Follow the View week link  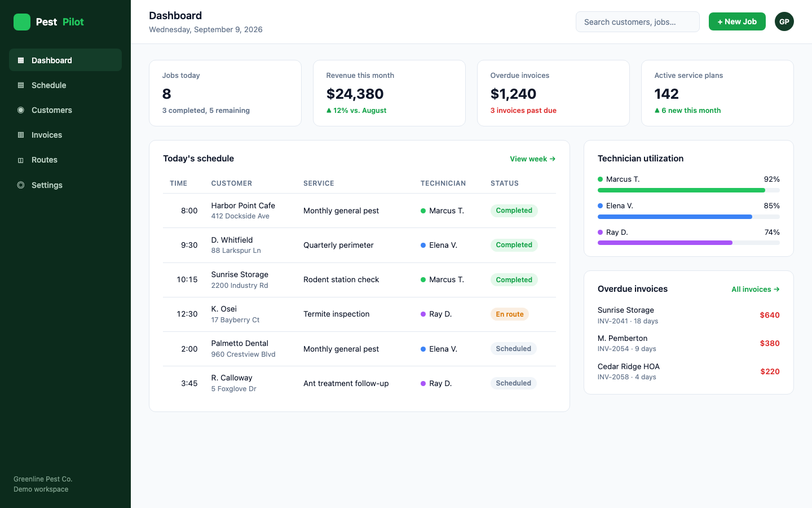pos(533,159)
